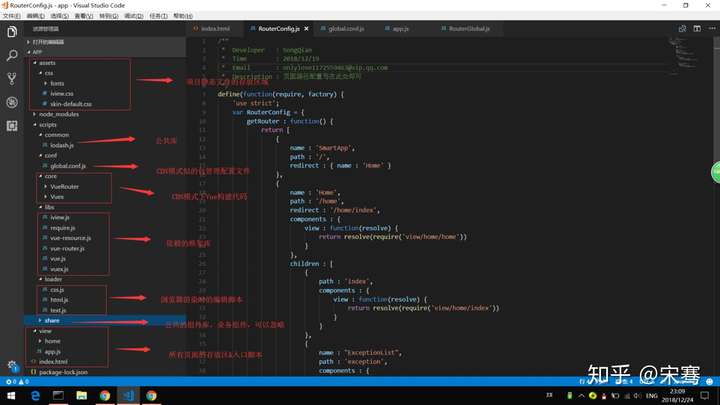Open File Explorer from the taskbar
The width and height of the screenshot is (720, 405).
coord(82,395)
